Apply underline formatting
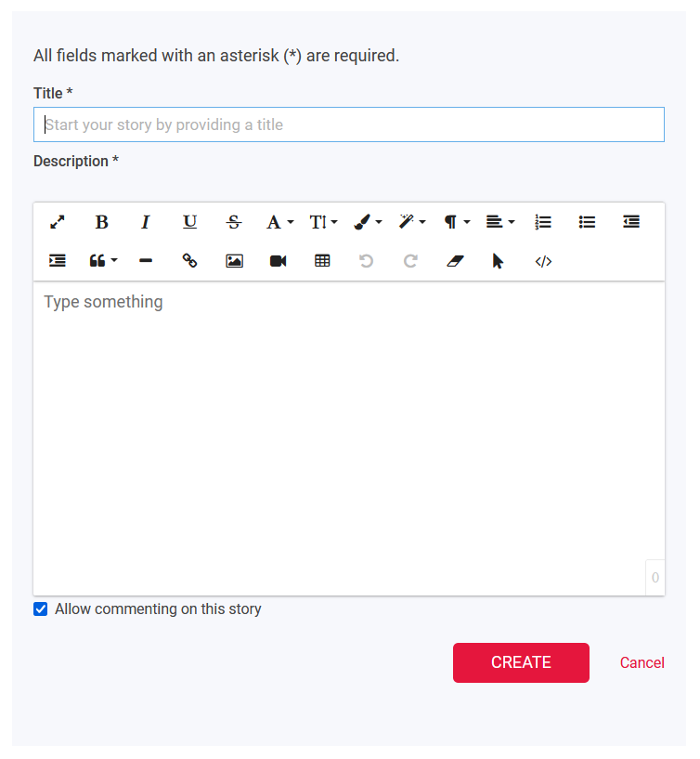The width and height of the screenshot is (700, 759). coord(189,222)
